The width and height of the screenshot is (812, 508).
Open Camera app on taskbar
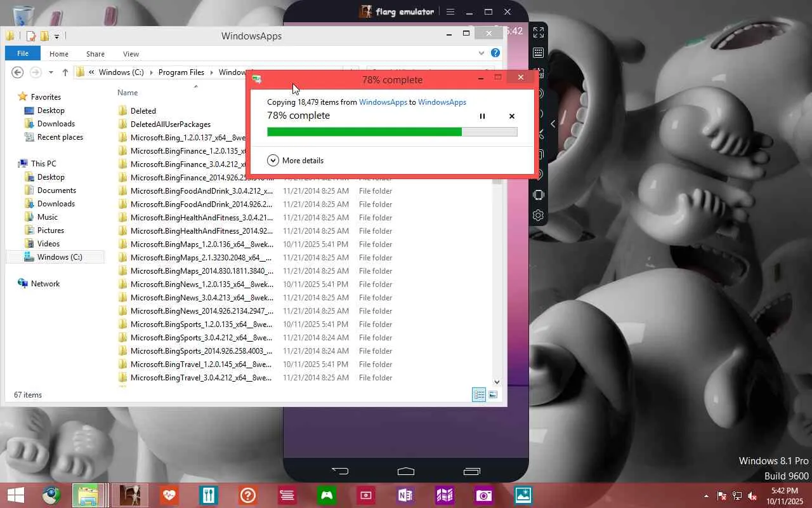pos(484,495)
